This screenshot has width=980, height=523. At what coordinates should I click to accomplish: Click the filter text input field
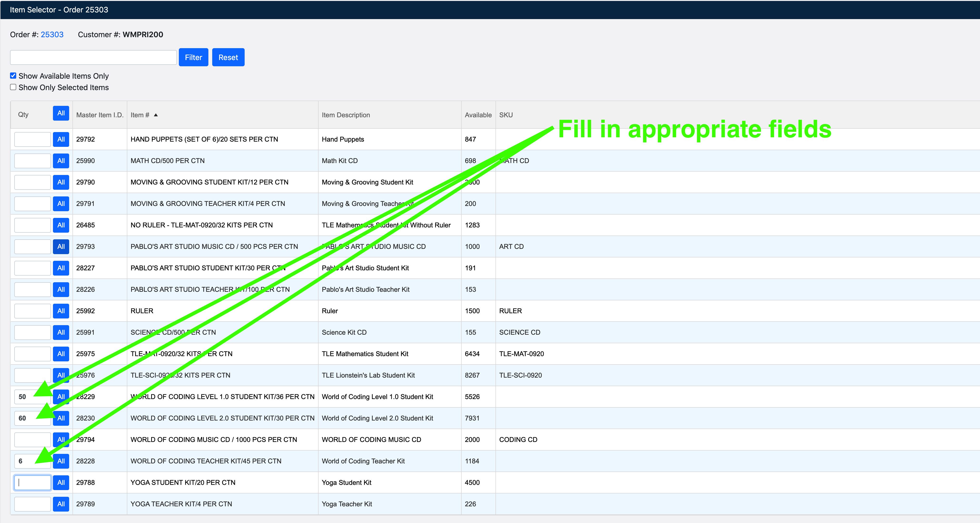93,57
